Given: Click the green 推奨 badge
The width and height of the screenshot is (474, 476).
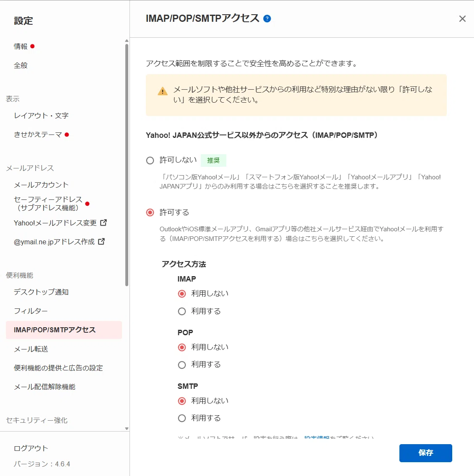Looking at the screenshot, I should tap(213, 160).
